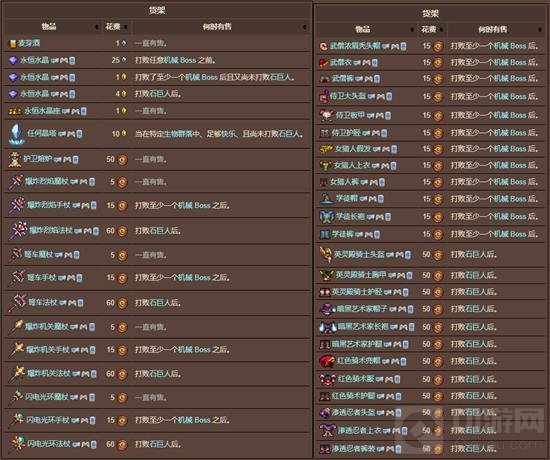Click the 幽黑艺术家长袍 robe icon
Image resolution: width=550 pixels, height=460 pixels.
click(327, 327)
